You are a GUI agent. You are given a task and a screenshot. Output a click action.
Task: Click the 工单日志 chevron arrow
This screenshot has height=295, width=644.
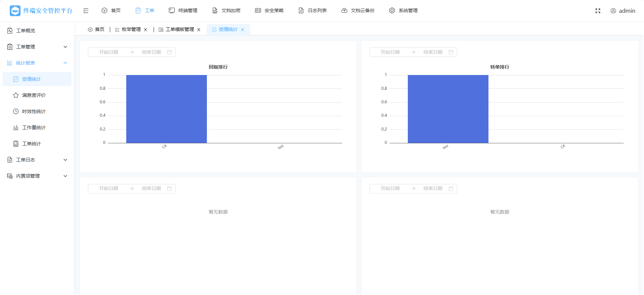(x=65, y=160)
